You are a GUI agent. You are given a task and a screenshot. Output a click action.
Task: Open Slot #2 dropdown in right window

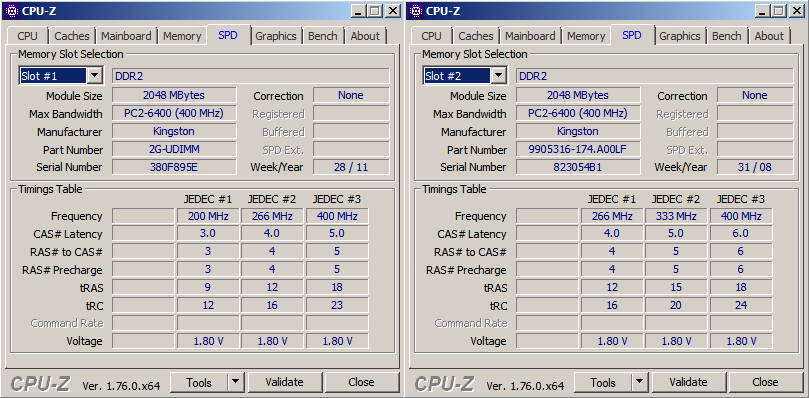coord(498,76)
